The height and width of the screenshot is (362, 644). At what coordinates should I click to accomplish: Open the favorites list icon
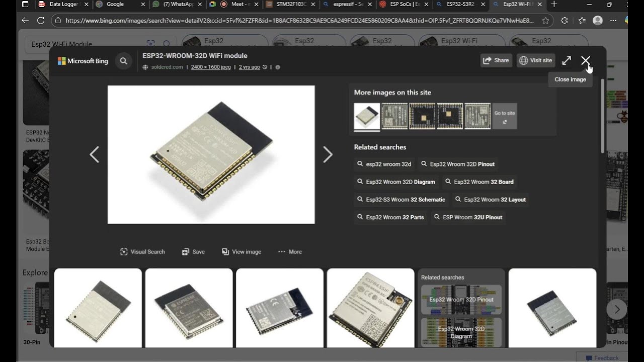click(582, 21)
